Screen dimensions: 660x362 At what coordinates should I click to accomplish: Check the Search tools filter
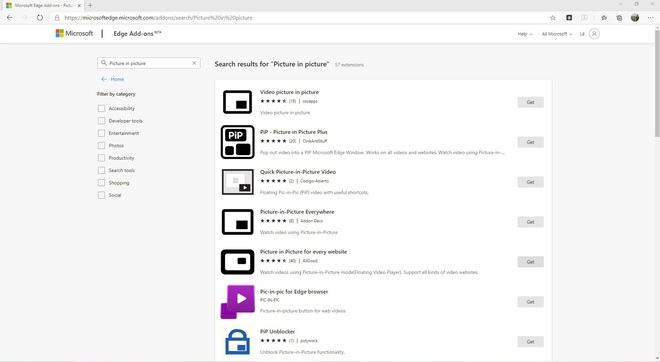pos(101,170)
